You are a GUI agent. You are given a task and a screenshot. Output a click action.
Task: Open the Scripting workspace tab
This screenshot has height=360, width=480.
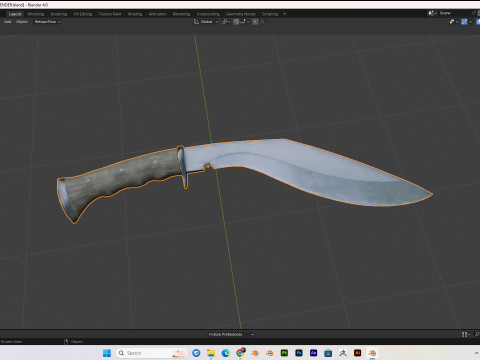point(270,14)
